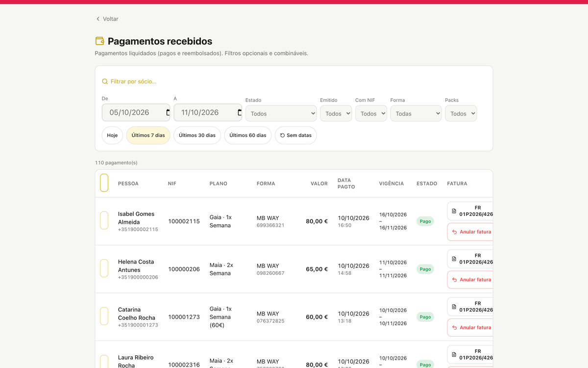Click the payment time 16:50
The height and width of the screenshot is (368, 588).
344,225
